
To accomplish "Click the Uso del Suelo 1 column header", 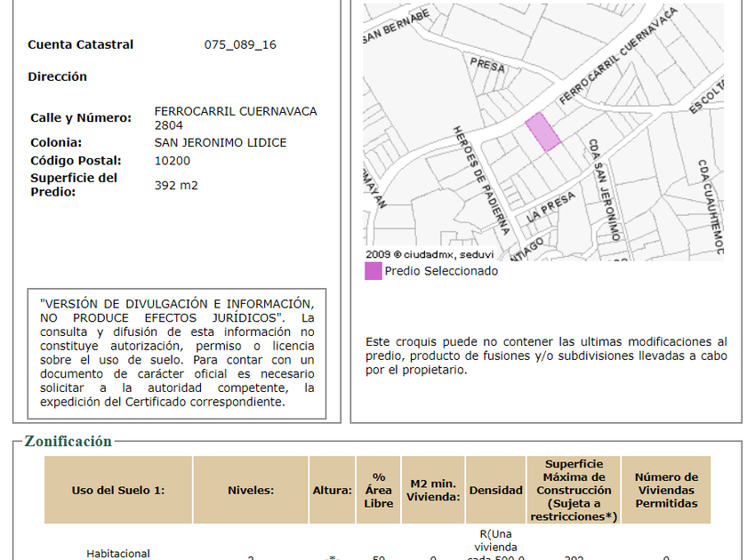I will (x=118, y=490).
